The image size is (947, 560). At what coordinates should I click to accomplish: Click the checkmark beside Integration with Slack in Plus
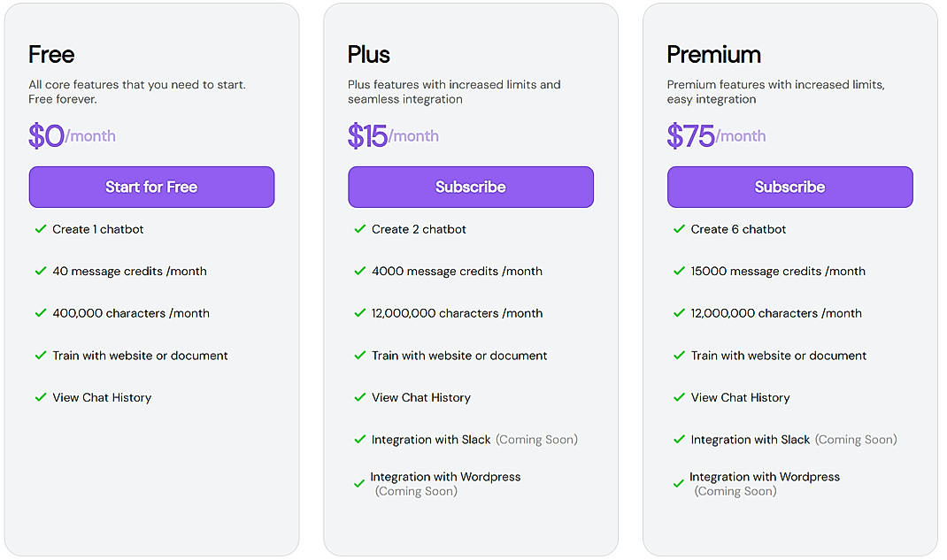pyautogui.click(x=360, y=440)
